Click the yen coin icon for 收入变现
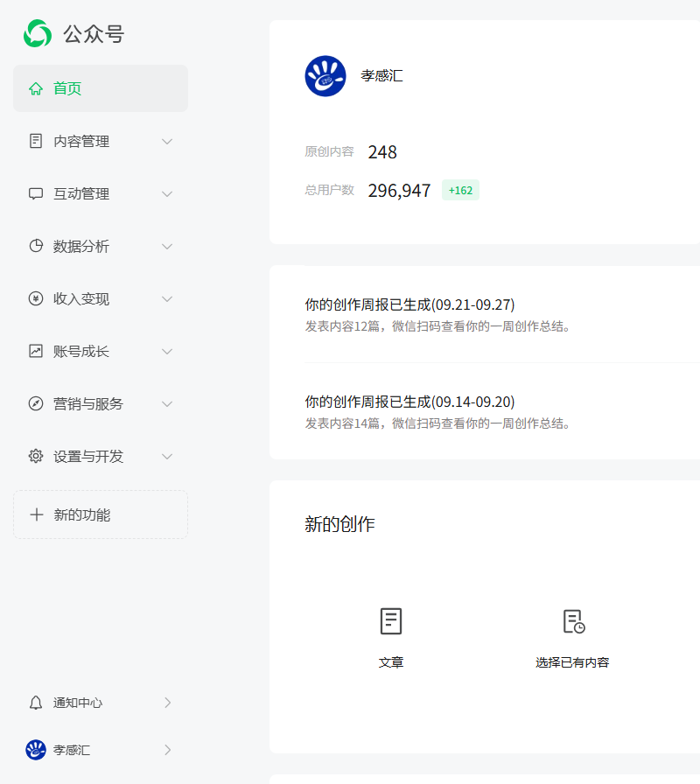700x784 pixels. (x=36, y=298)
